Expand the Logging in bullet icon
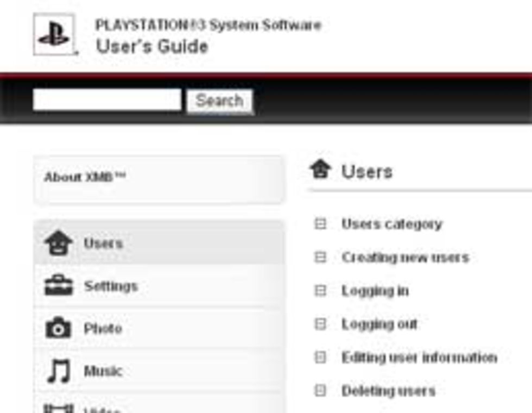This screenshot has width=532, height=413. pos(320,291)
